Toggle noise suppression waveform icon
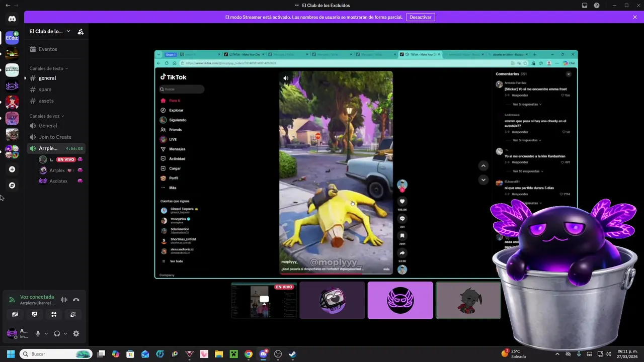This screenshot has width=644, height=362. 64,300
